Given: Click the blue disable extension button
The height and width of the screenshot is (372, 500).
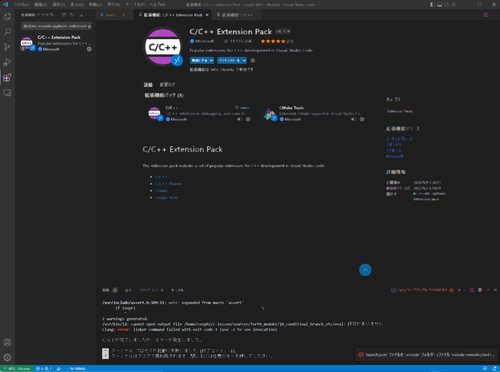Looking at the screenshot, I should tap(199, 60).
